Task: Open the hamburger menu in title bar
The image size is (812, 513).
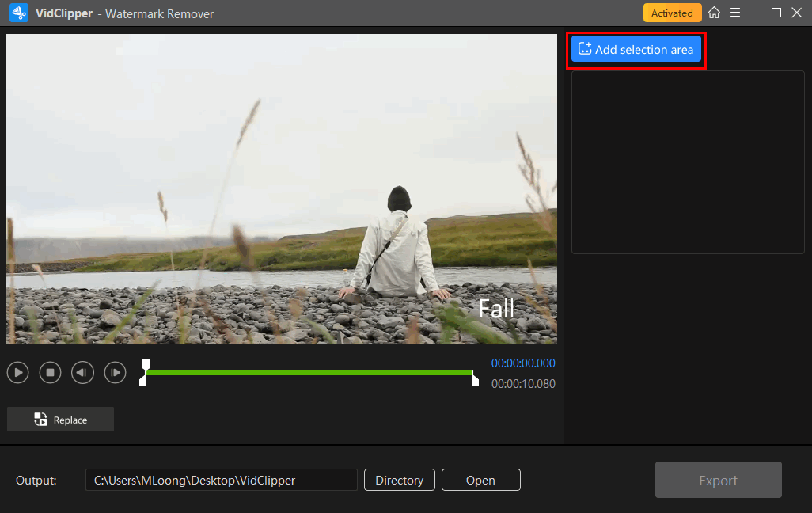Action: click(735, 13)
